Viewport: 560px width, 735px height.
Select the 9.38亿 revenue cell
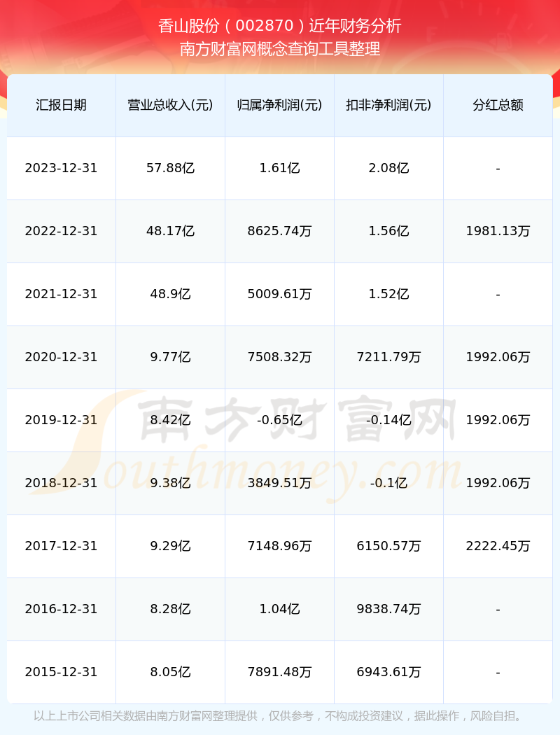point(170,483)
